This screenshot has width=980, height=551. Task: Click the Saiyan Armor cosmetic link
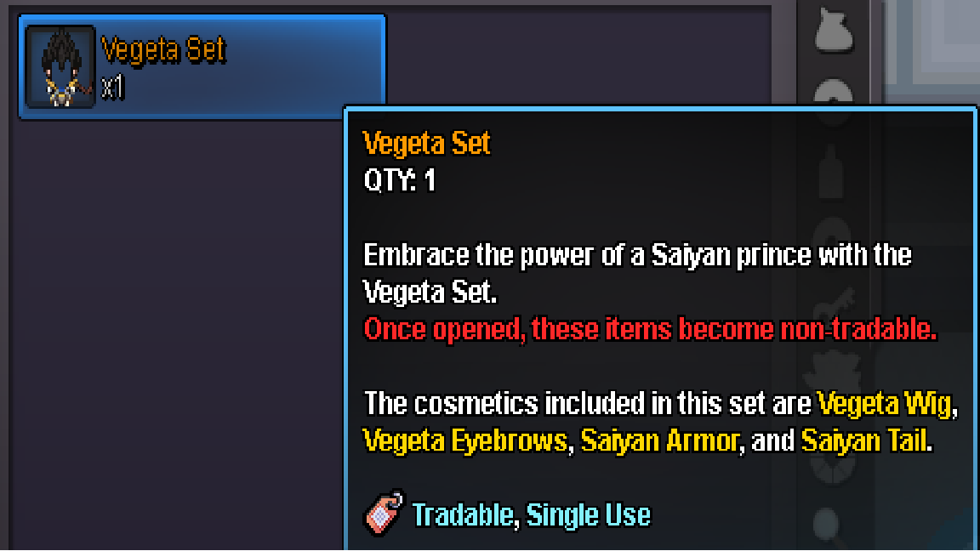[x=659, y=441]
